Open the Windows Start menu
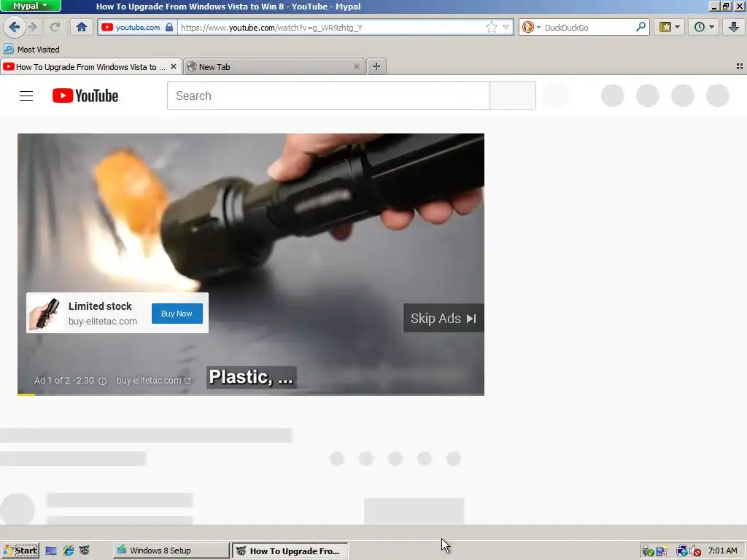 [x=20, y=551]
